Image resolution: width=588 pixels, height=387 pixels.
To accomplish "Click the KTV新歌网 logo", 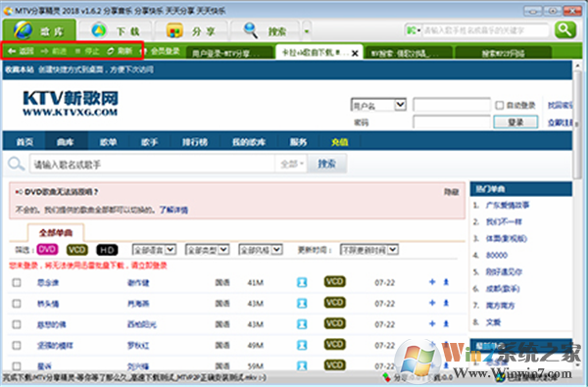I will [71, 103].
